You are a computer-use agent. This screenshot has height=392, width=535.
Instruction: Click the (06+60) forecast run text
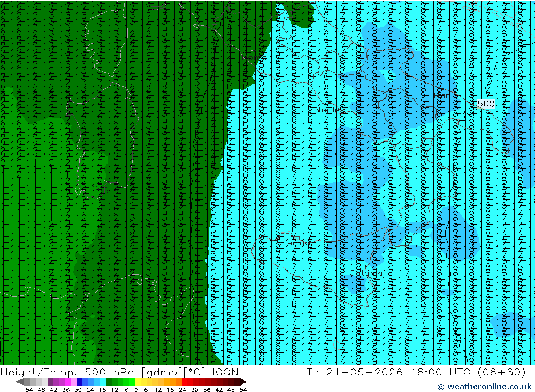pyautogui.click(x=502, y=372)
